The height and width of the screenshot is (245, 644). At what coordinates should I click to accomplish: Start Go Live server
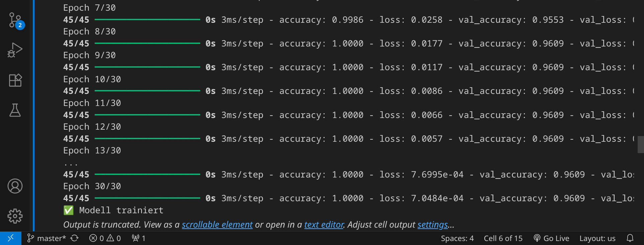[x=551, y=238]
